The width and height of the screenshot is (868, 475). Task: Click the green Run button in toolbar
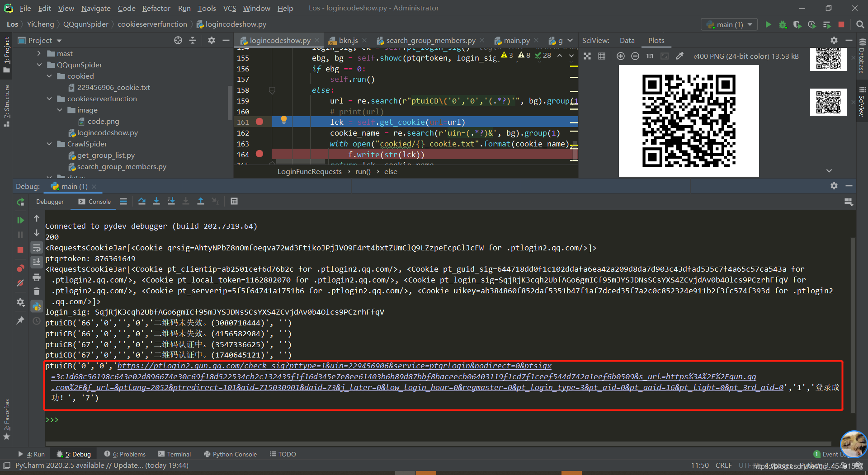pyautogui.click(x=768, y=24)
